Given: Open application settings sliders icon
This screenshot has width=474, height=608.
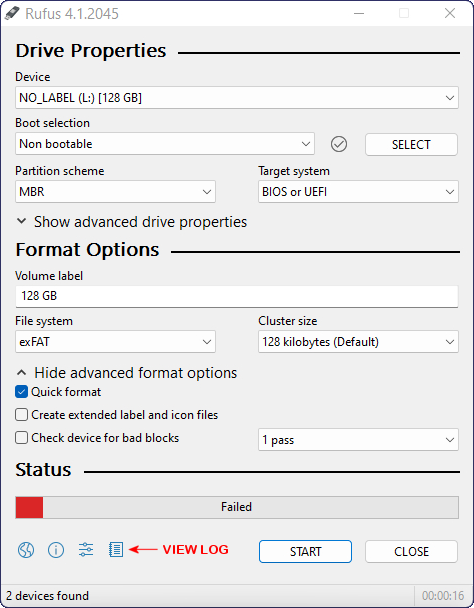Looking at the screenshot, I should [86, 550].
